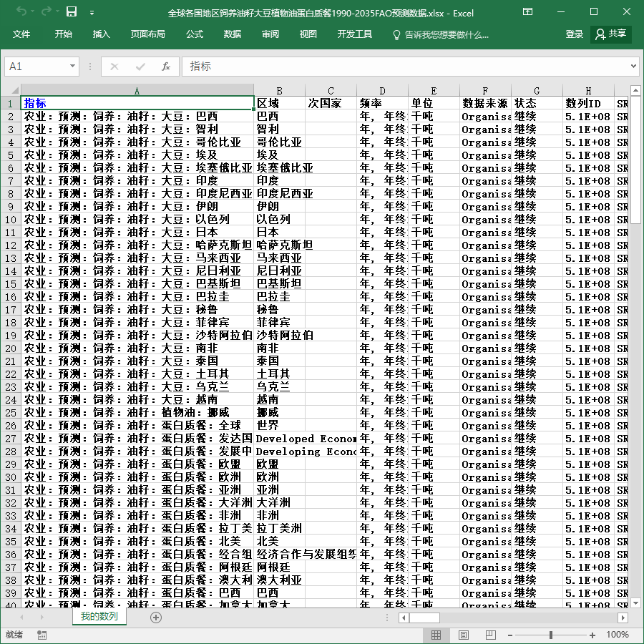Click the 我的数列 sheet tab
The image size is (644, 644).
point(99,617)
